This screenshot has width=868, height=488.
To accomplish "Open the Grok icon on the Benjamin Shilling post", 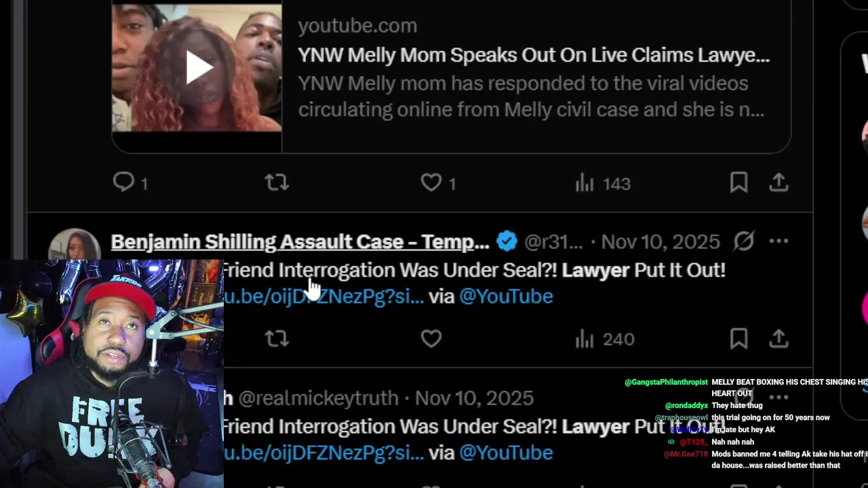I will [744, 241].
